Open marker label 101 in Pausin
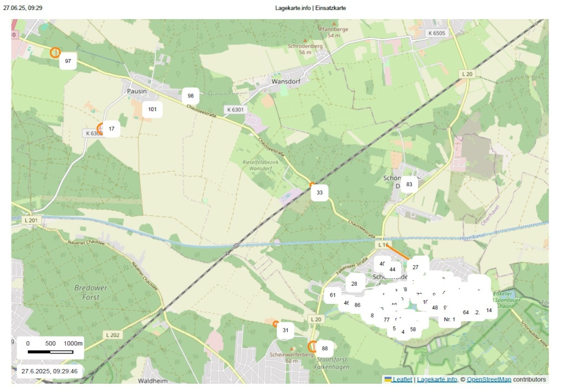561x392 pixels. coord(152,109)
